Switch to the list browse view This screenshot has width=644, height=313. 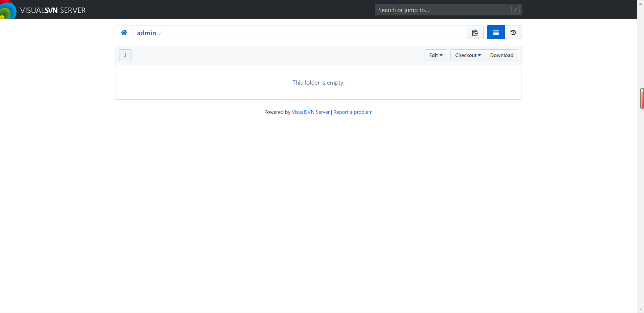coord(495,33)
